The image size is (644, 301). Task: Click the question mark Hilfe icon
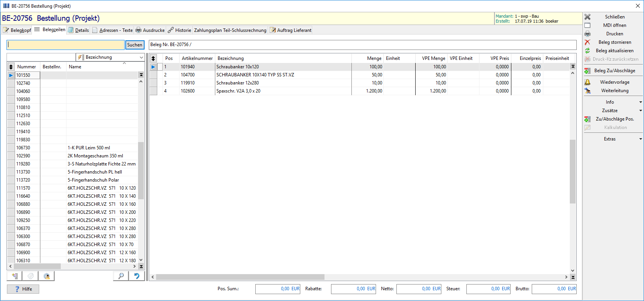[17, 289]
